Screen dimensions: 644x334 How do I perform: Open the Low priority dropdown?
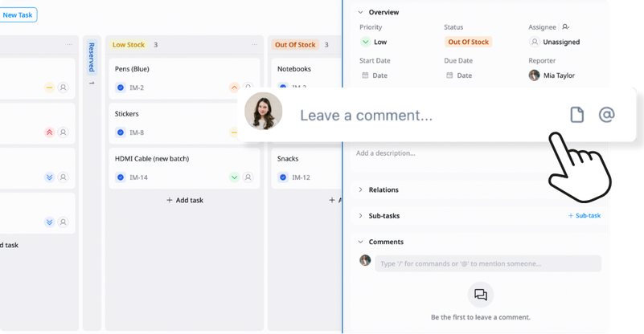[374, 42]
